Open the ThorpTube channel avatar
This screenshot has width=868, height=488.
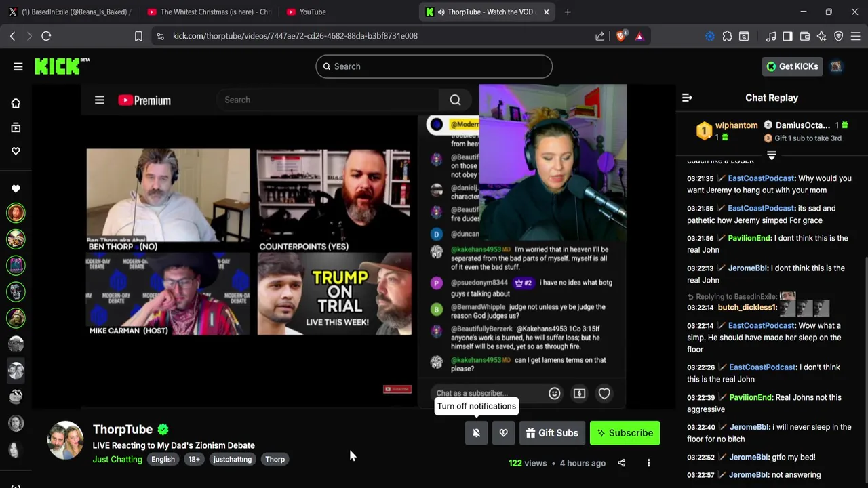[66, 441]
